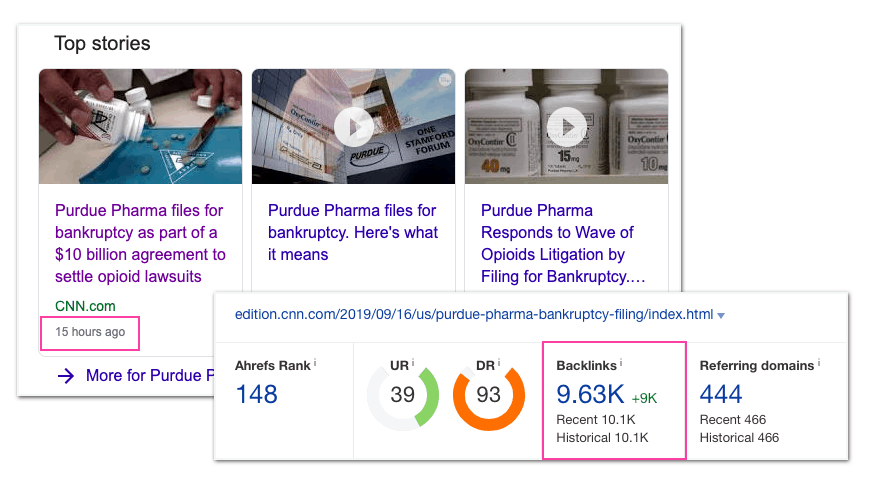872x495 pixels.
Task: Click the arrow icon beside More for Purdue
Action: point(65,376)
